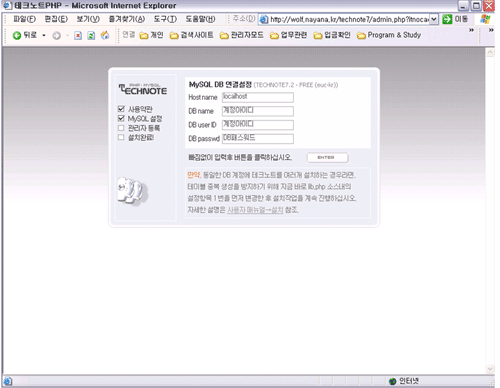Click the Windows flag logo icon
This screenshot has height=388, width=500.
coord(485,19)
